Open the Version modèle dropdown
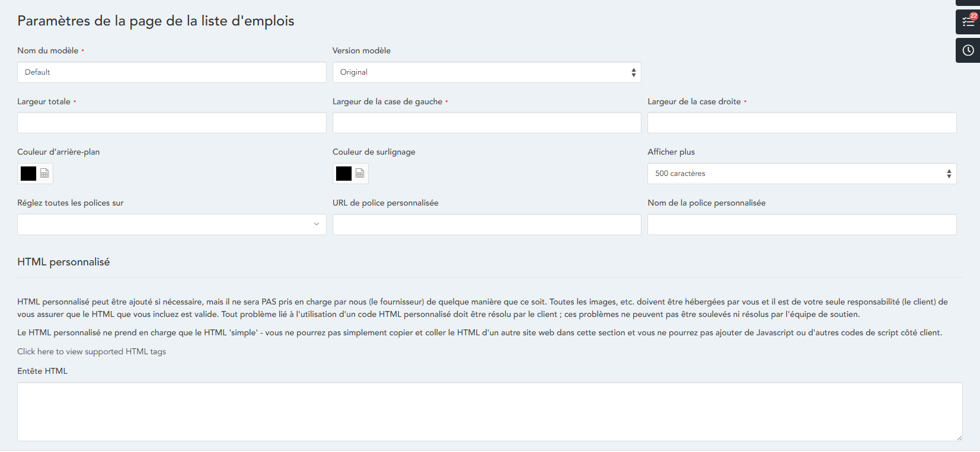The image size is (980, 452). (x=486, y=72)
